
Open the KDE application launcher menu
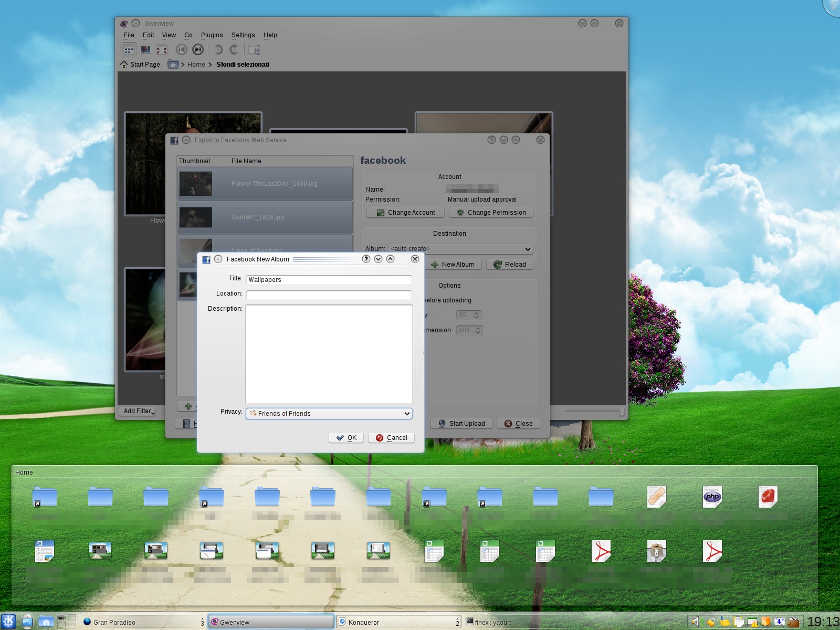click(8, 622)
